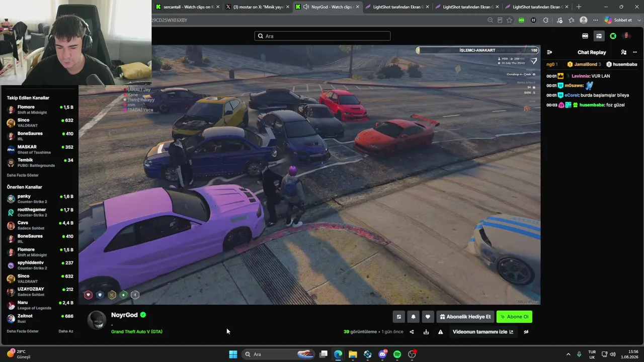644x362 pixels.
Task: Click the image icon button beside the bell
Action: (399, 317)
